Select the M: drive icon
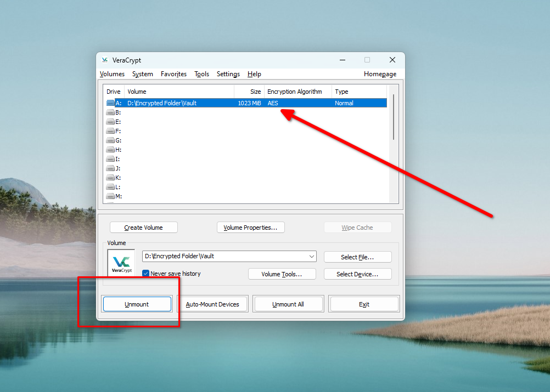Image resolution: width=550 pixels, height=392 pixels. [x=110, y=196]
